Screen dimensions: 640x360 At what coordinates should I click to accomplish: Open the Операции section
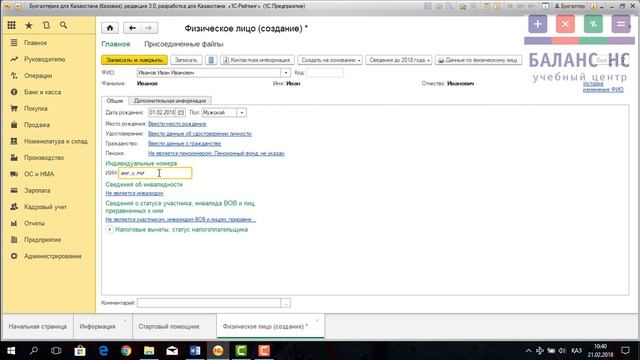[x=38, y=76]
